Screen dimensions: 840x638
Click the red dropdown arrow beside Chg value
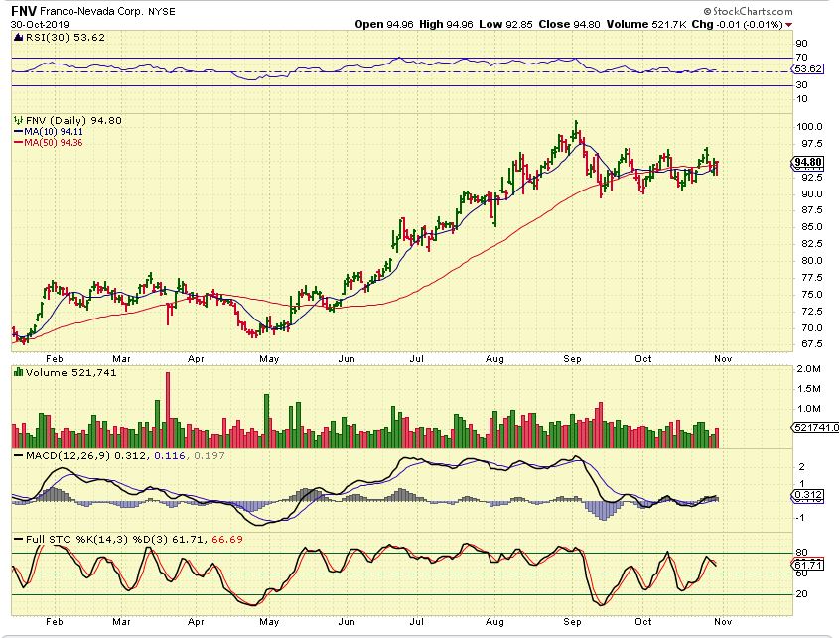788,25
